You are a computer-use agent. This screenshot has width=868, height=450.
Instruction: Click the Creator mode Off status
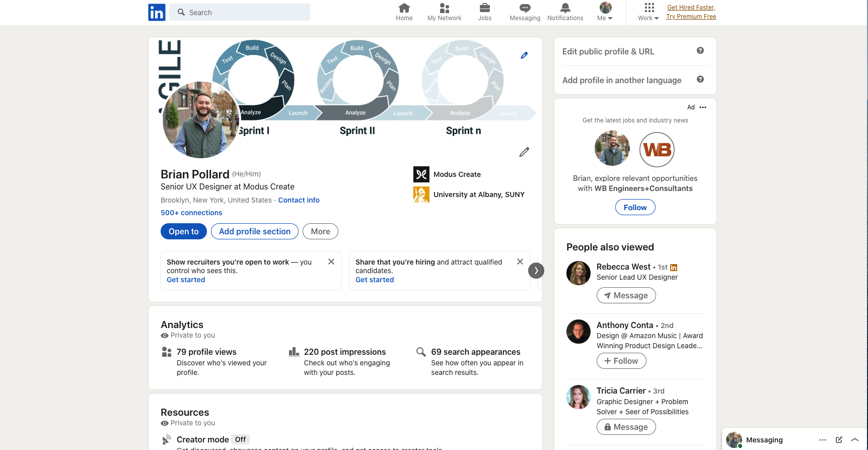click(x=240, y=439)
